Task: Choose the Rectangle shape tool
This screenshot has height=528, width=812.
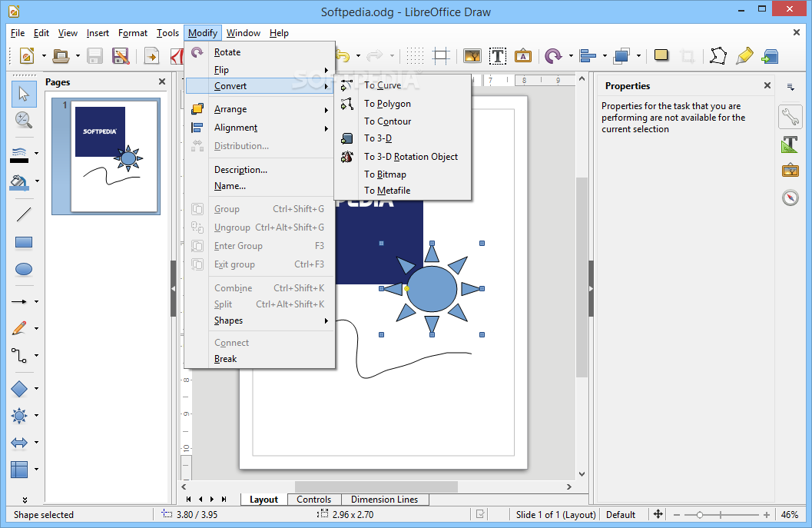Action: tap(24, 242)
